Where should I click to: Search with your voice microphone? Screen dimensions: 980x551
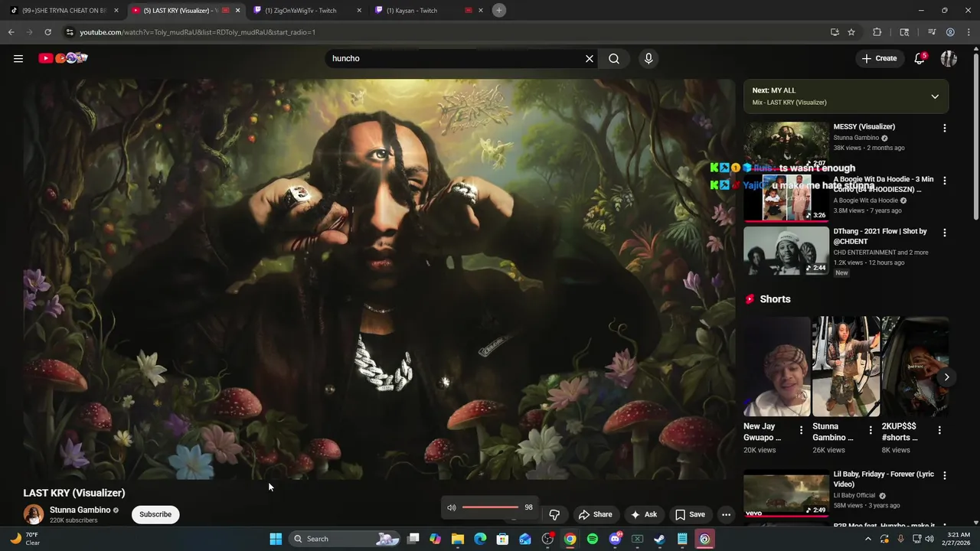[x=648, y=58]
